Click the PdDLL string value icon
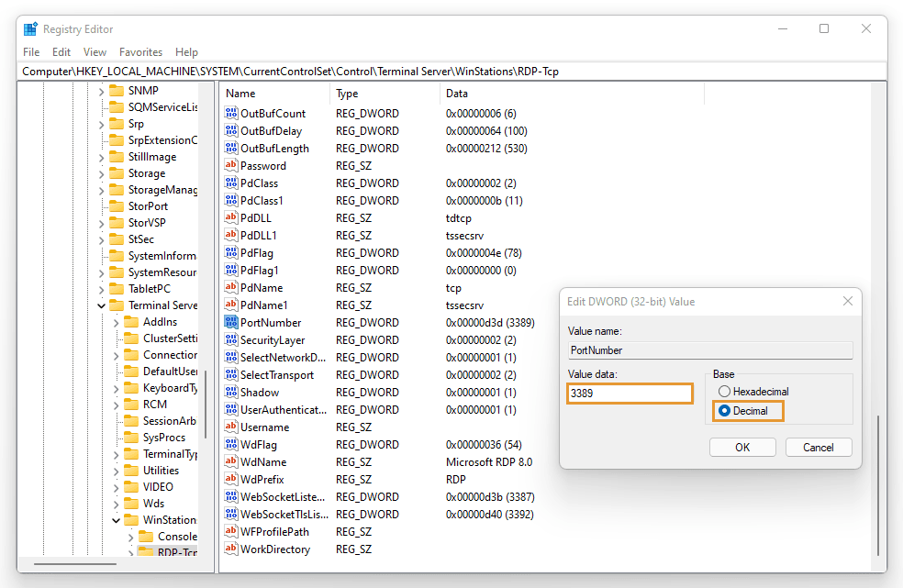This screenshot has width=903, height=588. click(231, 217)
